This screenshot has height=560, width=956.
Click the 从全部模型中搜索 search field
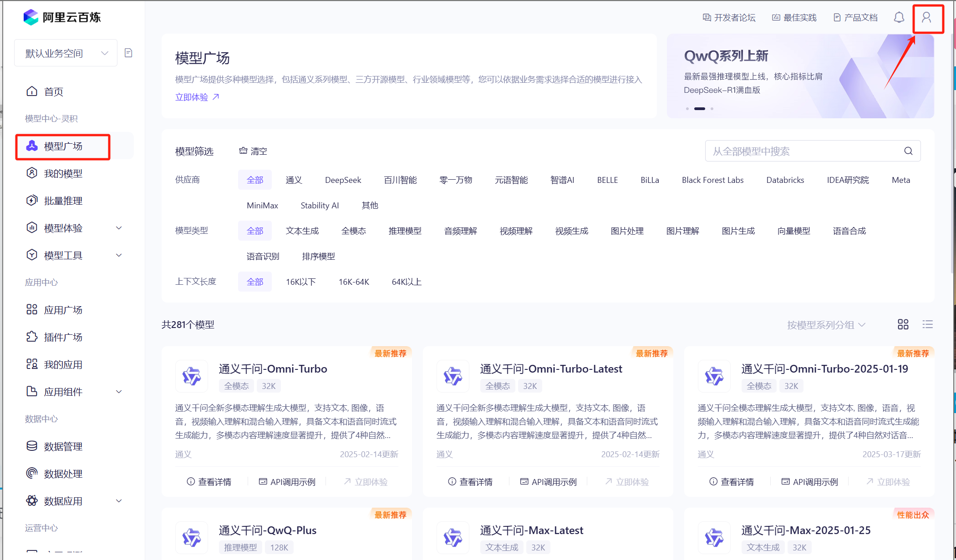click(x=801, y=151)
